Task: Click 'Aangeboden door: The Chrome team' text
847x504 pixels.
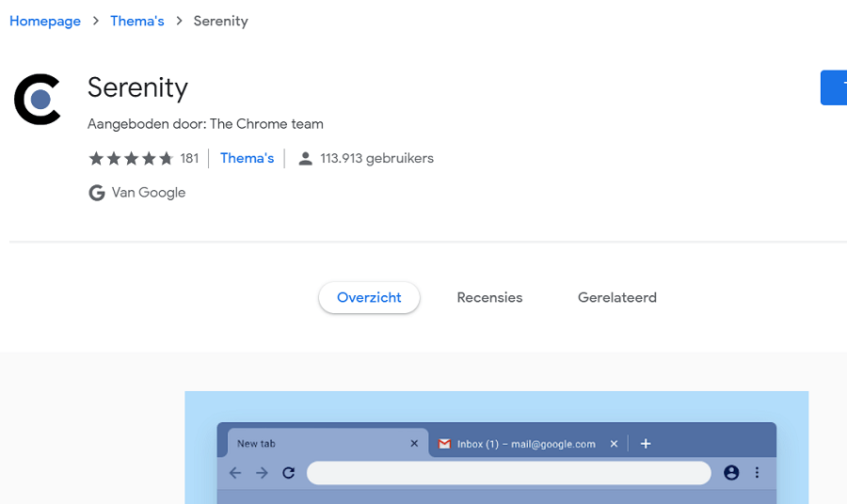Action: coord(205,124)
